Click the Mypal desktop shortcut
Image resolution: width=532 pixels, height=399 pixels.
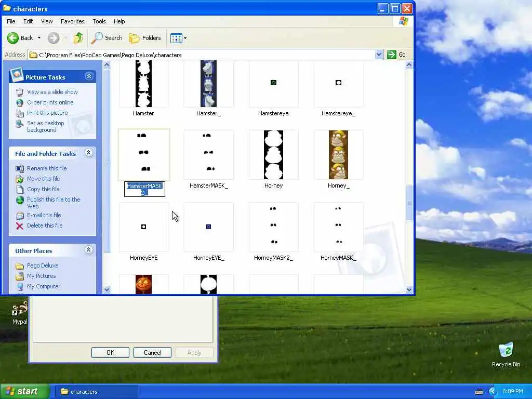[20, 313]
